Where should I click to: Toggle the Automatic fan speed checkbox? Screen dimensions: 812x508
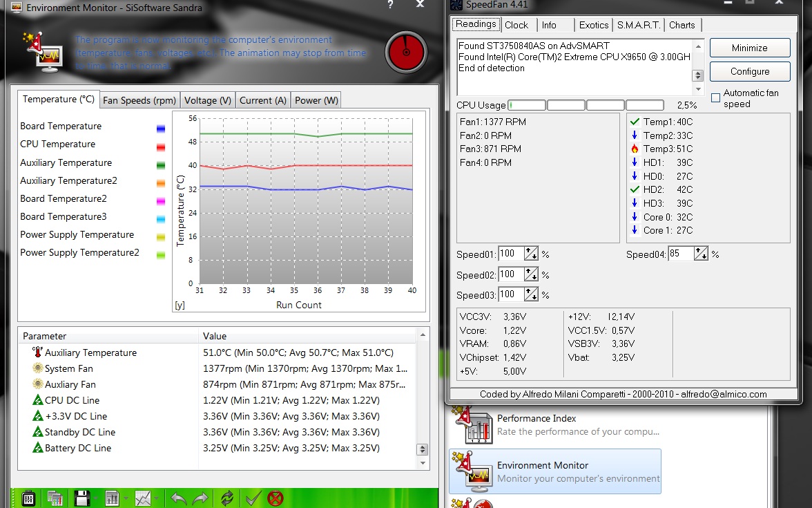pos(715,98)
